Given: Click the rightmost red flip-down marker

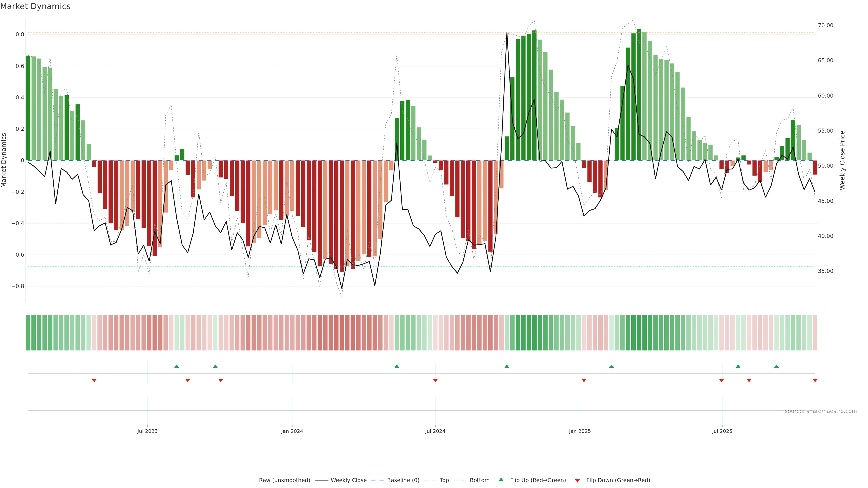Looking at the screenshot, I should (x=815, y=380).
